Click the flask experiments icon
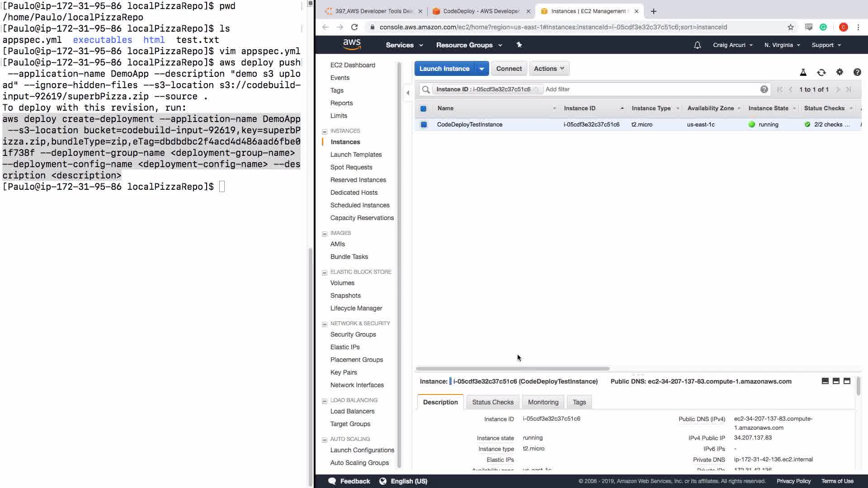Viewport: 868px width, 488px height. pos(803,72)
